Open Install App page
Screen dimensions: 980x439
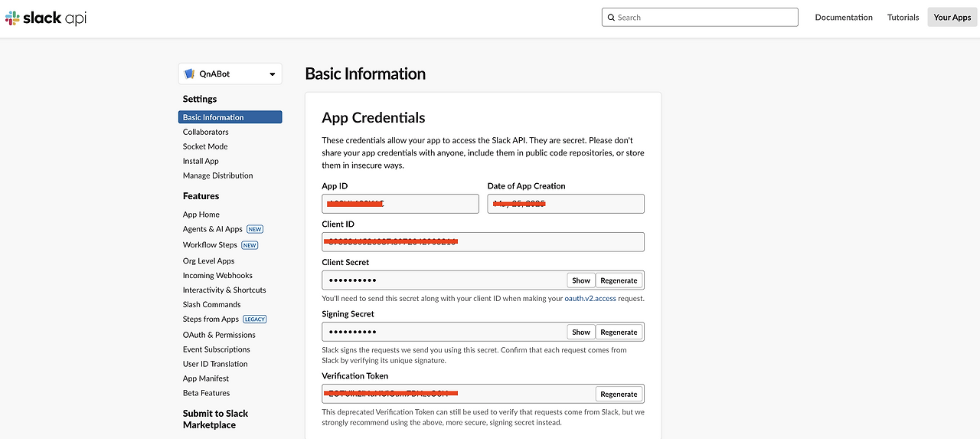coord(201,161)
